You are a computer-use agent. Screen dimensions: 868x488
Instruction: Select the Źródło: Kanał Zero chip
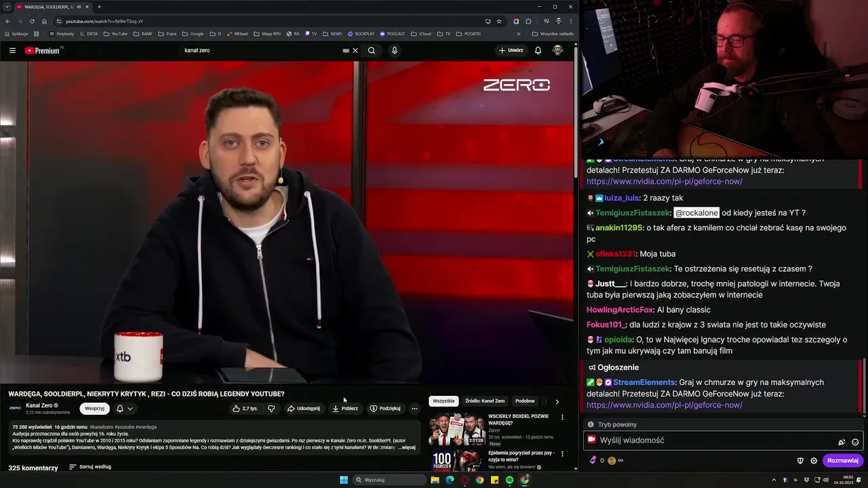pyautogui.click(x=485, y=401)
